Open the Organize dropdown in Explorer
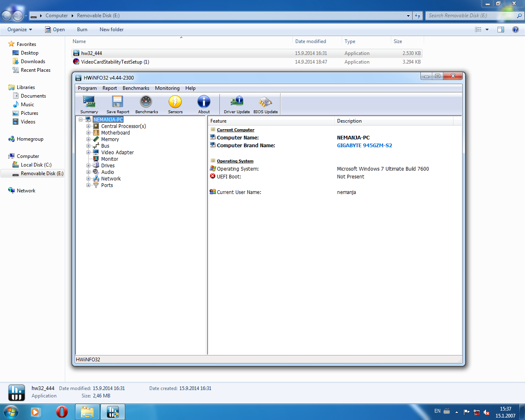525x420 pixels. pos(20,30)
